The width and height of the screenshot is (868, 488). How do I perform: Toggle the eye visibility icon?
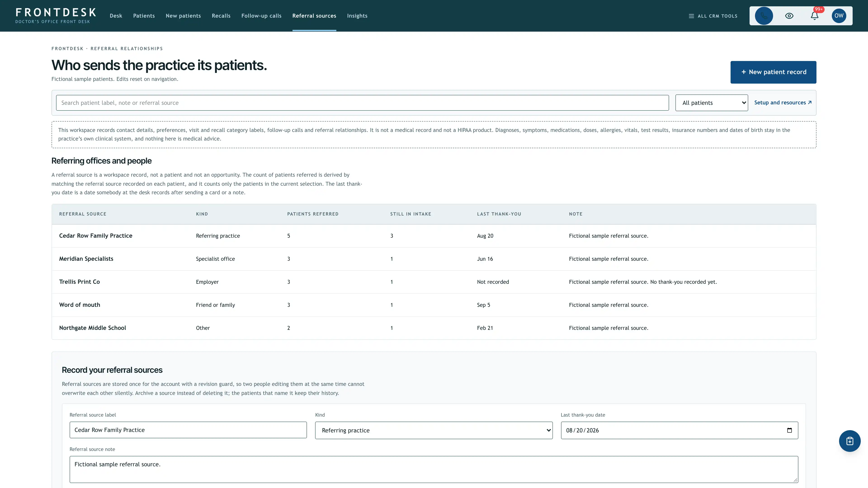click(789, 16)
